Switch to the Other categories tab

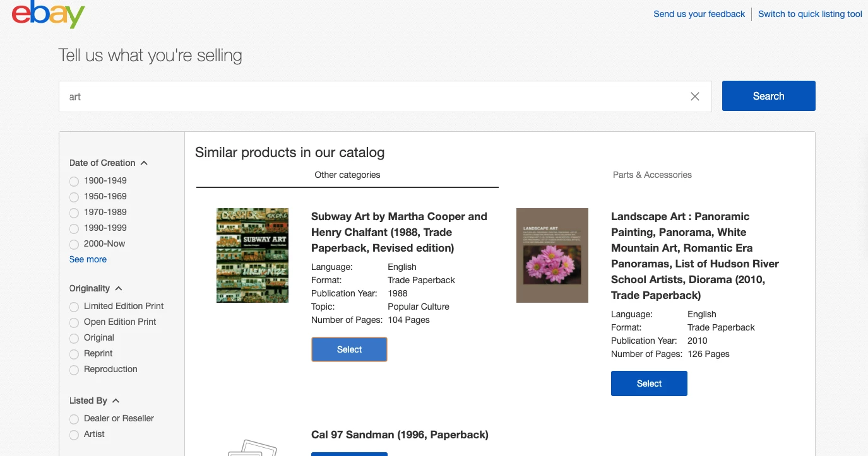click(x=347, y=175)
